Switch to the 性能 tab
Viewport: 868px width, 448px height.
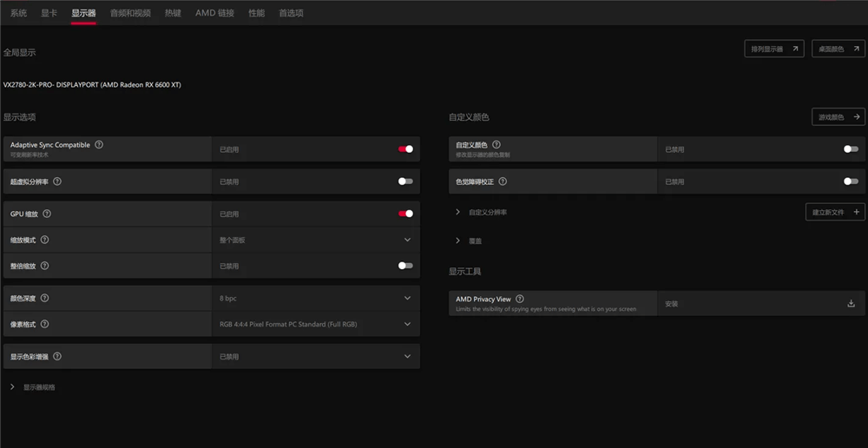[x=257, y=13]
